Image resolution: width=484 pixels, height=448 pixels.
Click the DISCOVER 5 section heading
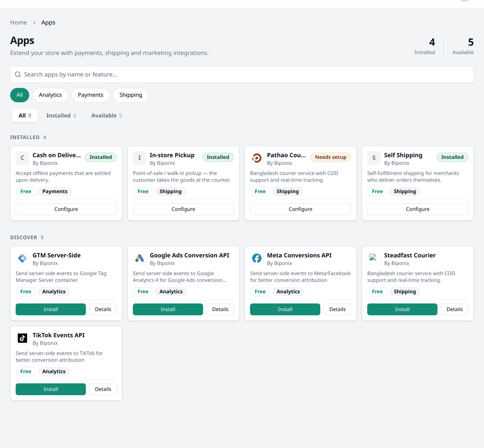[27, 238]
